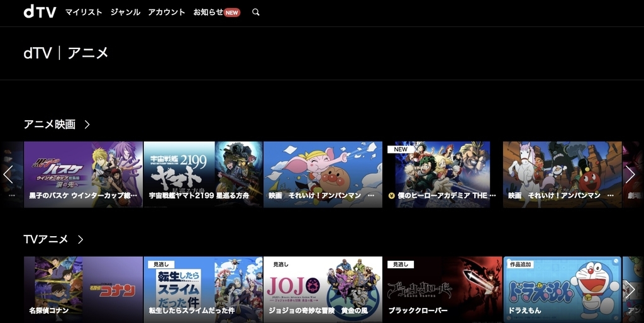This screenshot has height=323, width=644.
Task: Click the yen rental icon on 僕のヒーローアカデミア
Action: coord(391,196)
